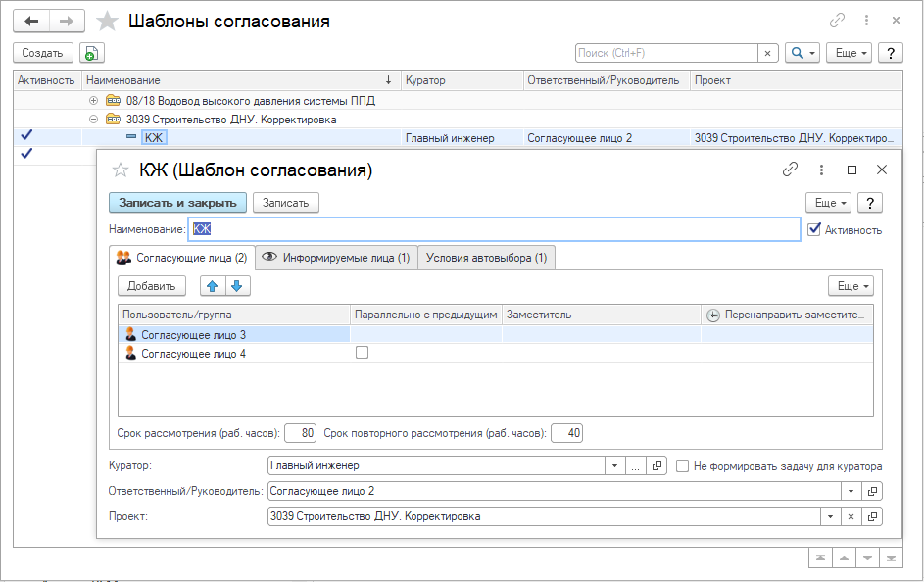Check parallel option for Согласующее лицо 4
The height and width of the screenshot is (582, 924).
click(x=362, y=353)
